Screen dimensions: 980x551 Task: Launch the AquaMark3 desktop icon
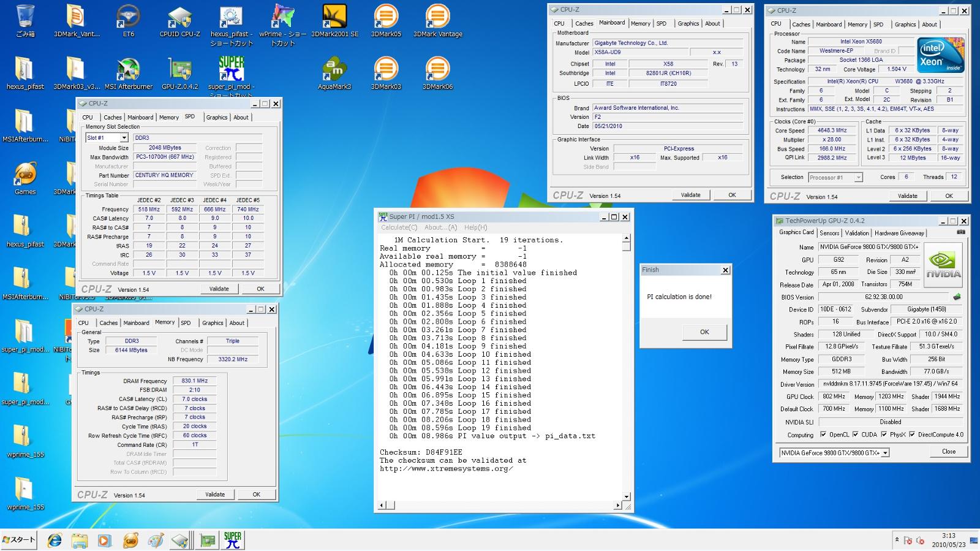[x=334, y=74]
